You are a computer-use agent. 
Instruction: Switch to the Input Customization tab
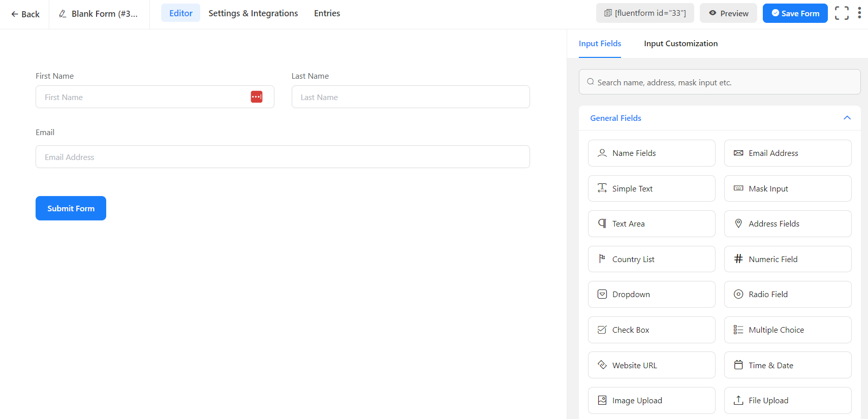point(680,44)
